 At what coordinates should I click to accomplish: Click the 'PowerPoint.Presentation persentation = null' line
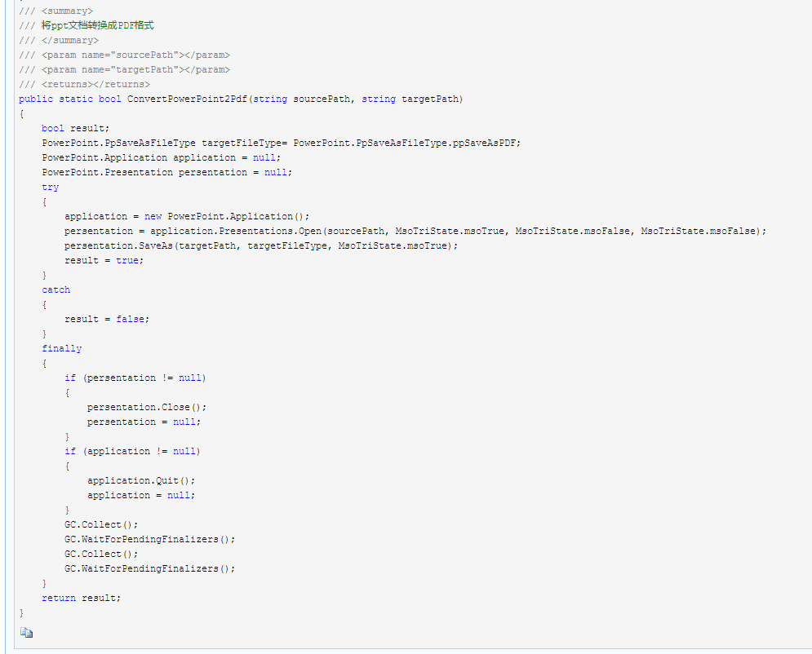click(x=167, y=172)
